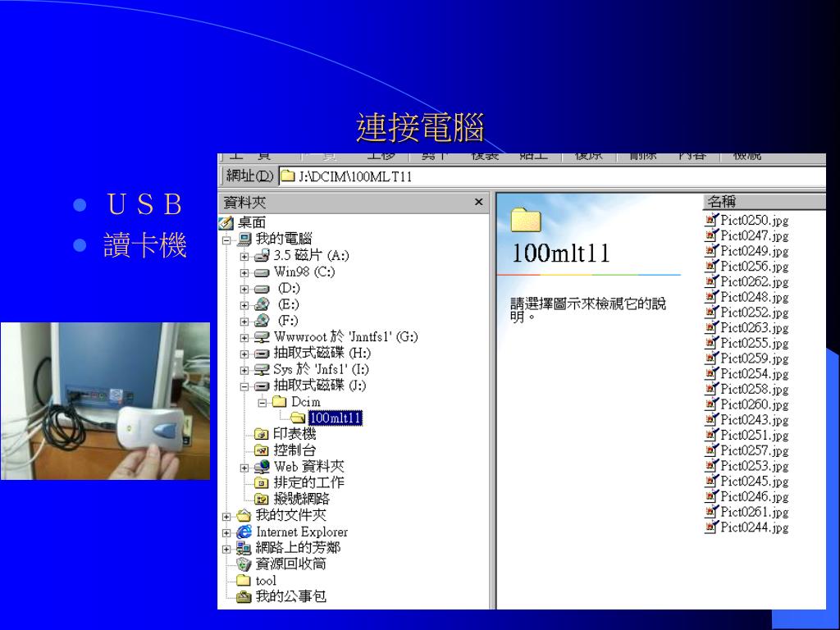The width and height of the screenshot is (840, 630).
Task: Expand the 抽取式磁碟 (H:) node
Action: coord(244,354)
